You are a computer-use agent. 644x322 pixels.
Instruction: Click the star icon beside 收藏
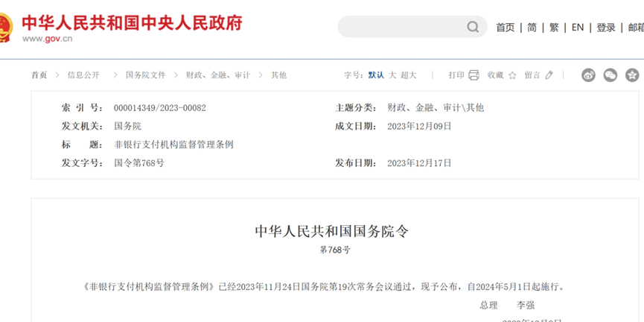(512, 75)
